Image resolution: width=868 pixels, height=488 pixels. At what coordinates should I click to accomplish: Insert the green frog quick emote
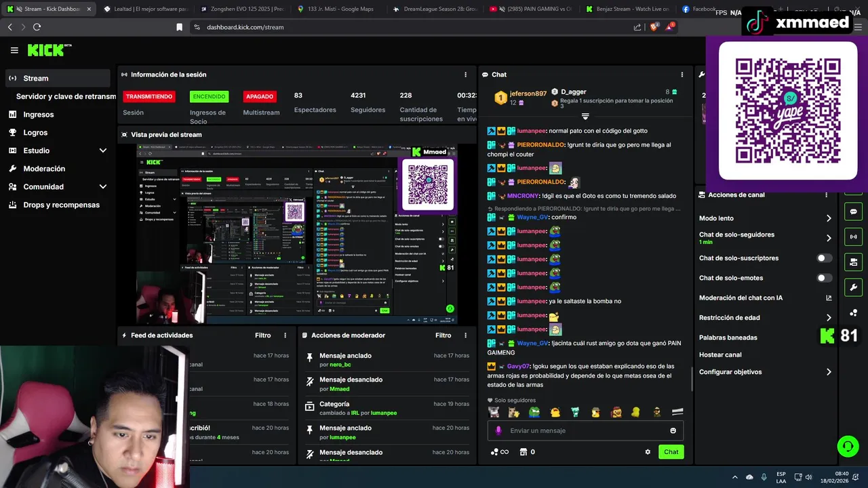click(534, 412)
